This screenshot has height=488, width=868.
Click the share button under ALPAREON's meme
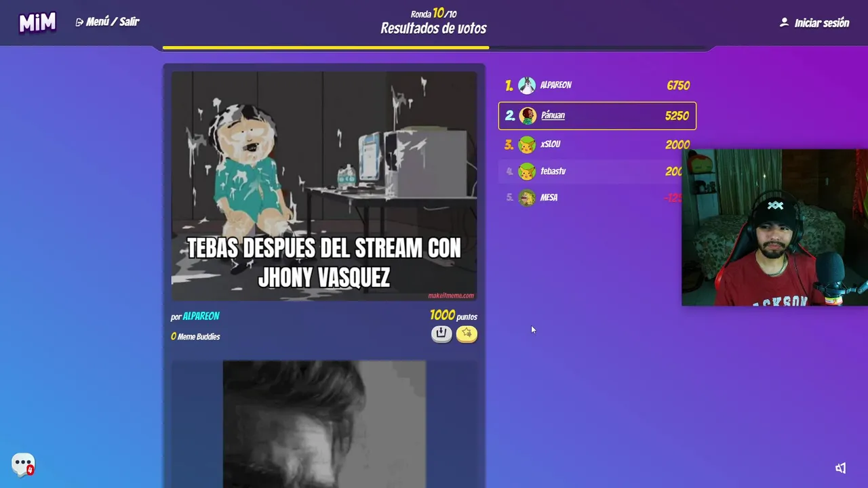(x=441, y=333)
